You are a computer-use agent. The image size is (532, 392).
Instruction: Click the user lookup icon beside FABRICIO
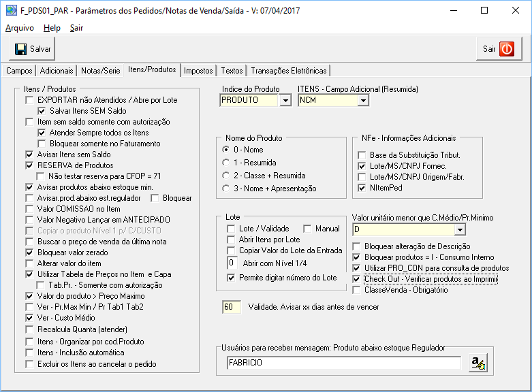[x=478, y=363]
